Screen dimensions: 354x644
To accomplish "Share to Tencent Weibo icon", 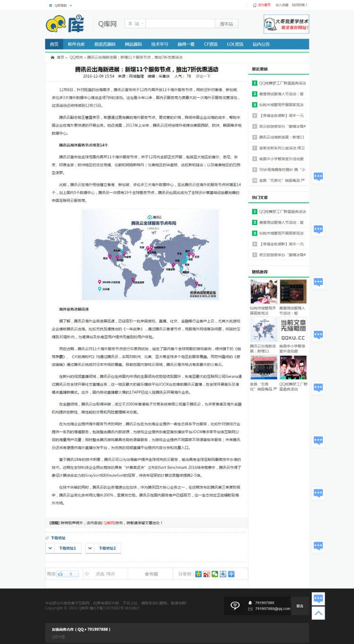I will click(x=223, y=574).
